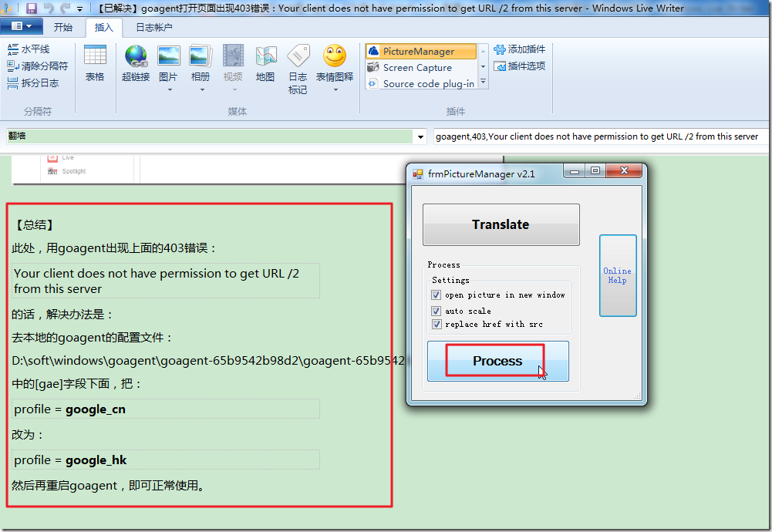The image size is (772, 532).
Task: Minimize the frmPictureManager window
Action: (x=574, y=170)
